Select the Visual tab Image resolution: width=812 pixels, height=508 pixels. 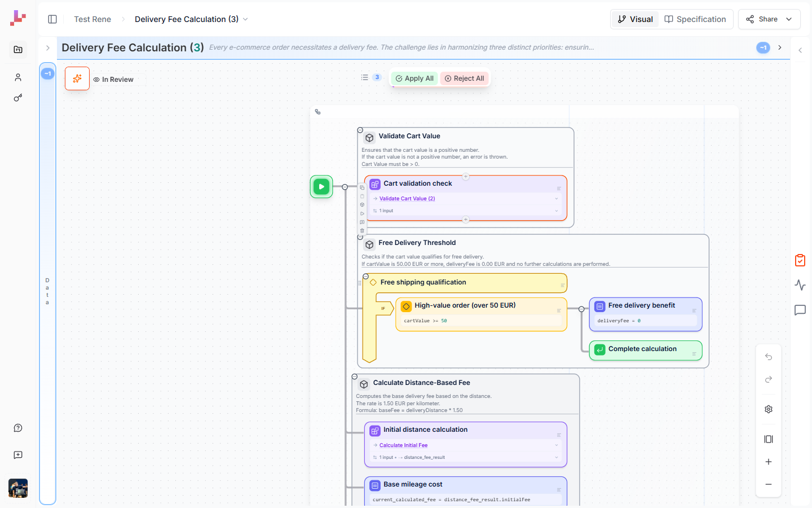(635, 19)
